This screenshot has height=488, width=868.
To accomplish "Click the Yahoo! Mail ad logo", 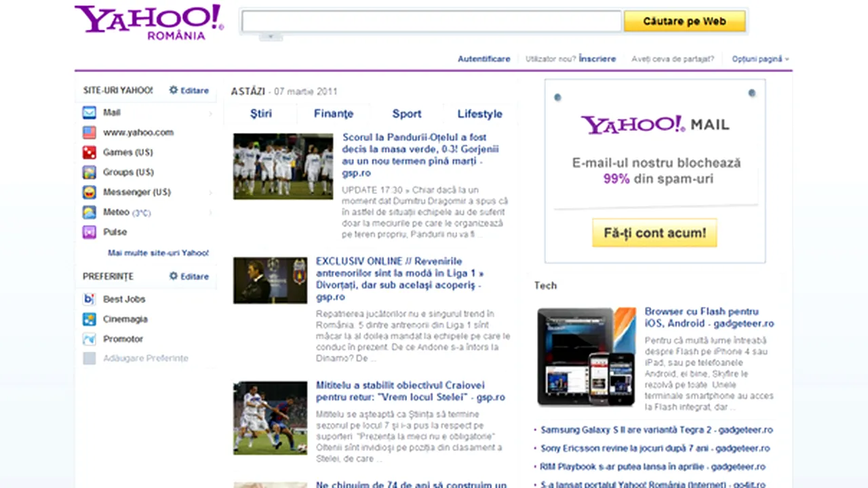I will coord(655,124).
